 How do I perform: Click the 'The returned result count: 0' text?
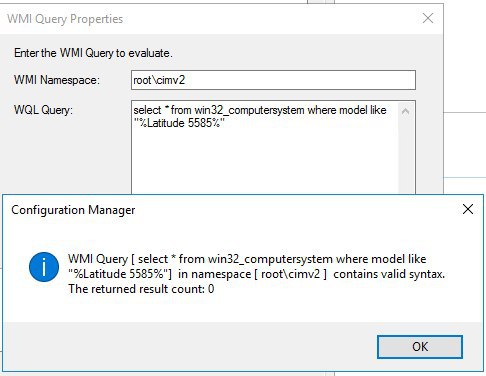coord(141,289)
